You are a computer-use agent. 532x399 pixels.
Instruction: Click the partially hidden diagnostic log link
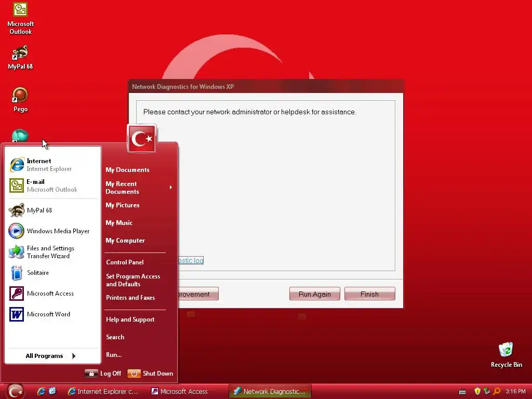point(191,261)
